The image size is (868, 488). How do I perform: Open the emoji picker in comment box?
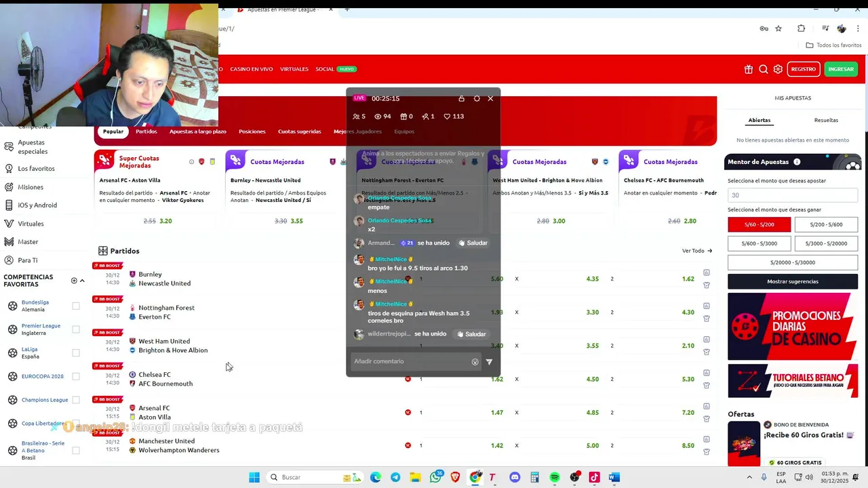pyautogui.click(x=475, y=361)
